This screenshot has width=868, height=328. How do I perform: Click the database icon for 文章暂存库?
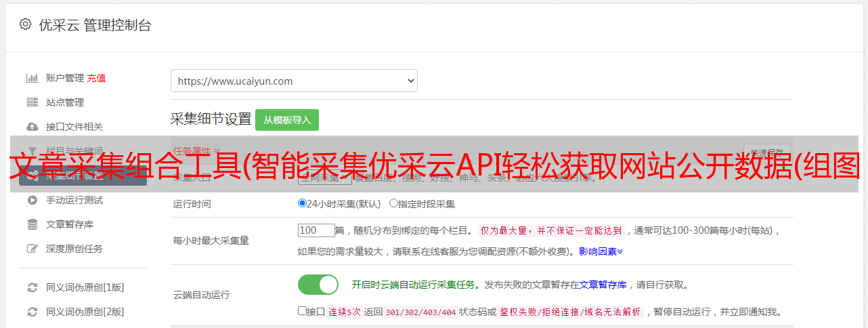(x=32, y=224)
